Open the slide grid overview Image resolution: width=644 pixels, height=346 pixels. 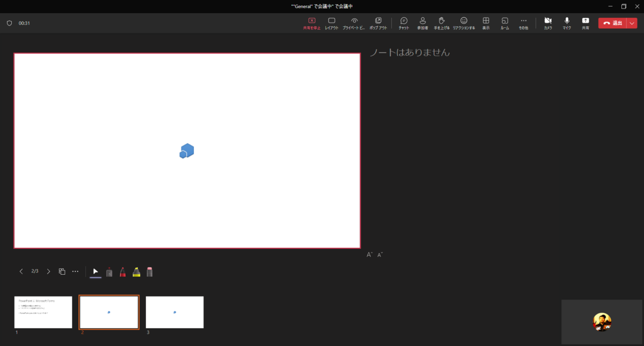(61, 271)
